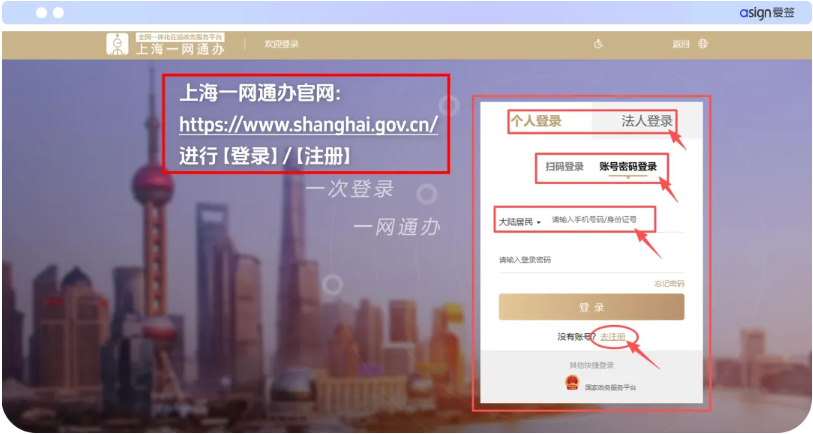
Task: Click the globe language icon in header
Action: pyautogui.click(x=703, y=44)
